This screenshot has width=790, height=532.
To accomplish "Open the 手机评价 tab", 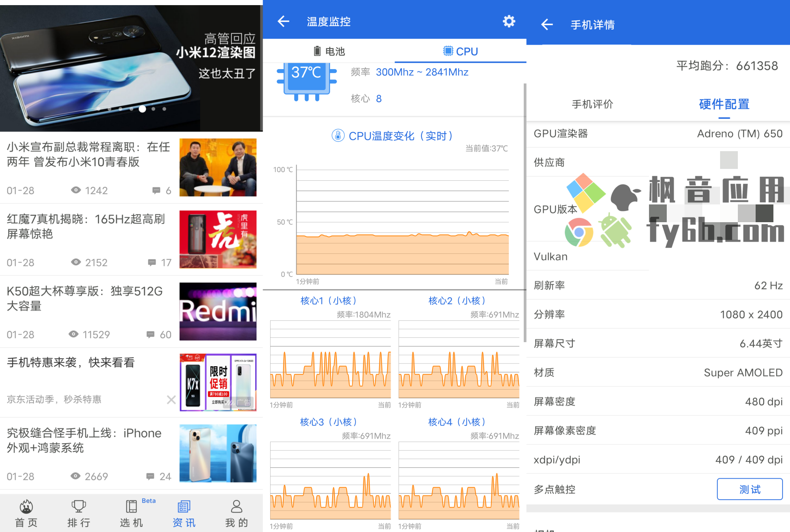I will click(592, 104).
